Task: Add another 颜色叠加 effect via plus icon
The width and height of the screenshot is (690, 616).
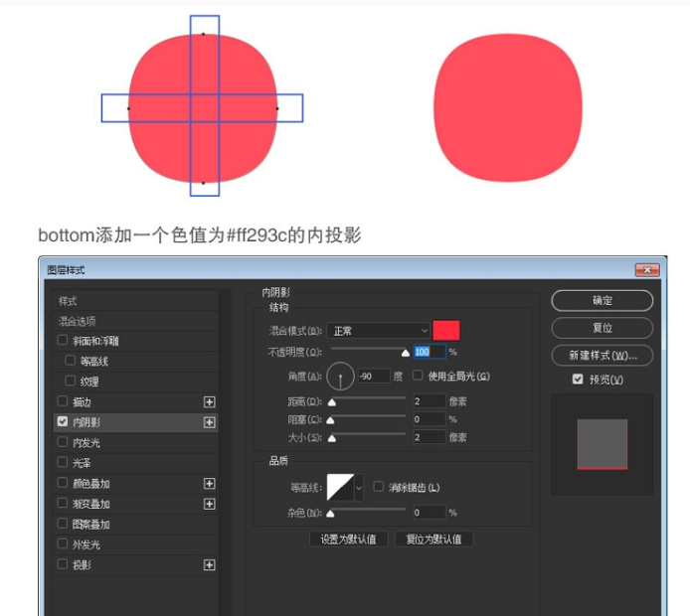Action: click(x=210, y=484)
